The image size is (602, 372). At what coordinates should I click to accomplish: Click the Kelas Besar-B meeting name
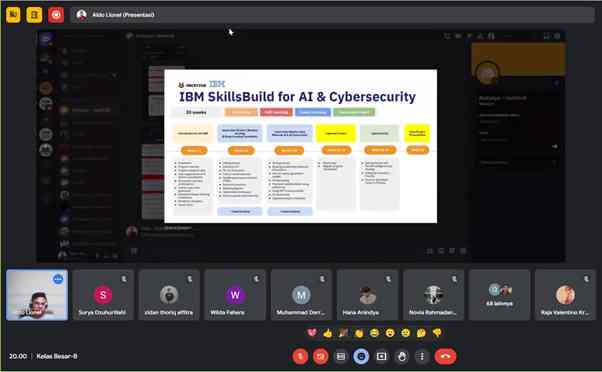(57, 356)
